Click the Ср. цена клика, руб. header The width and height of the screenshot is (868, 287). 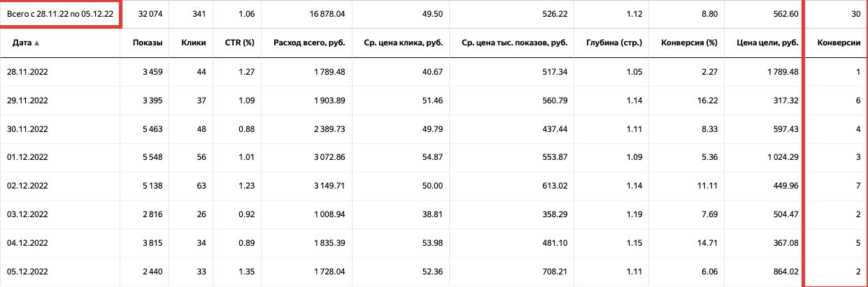401,43
